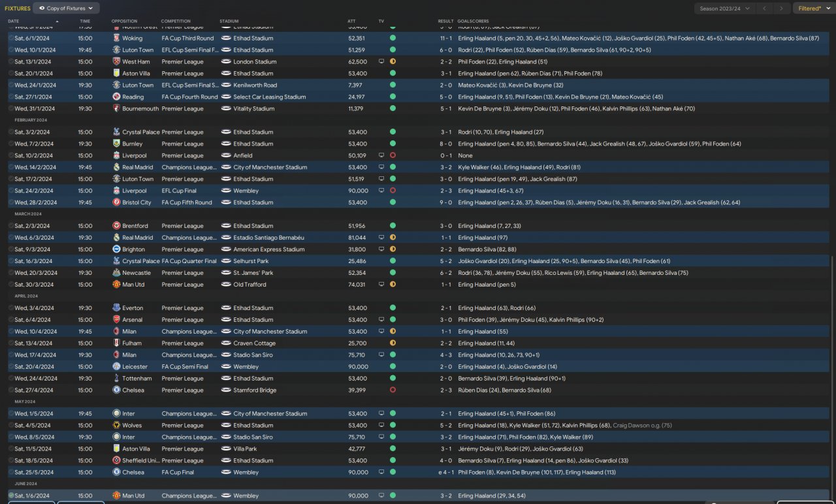
Task: Click the Wolves club badge
Action: pos(116,426)
